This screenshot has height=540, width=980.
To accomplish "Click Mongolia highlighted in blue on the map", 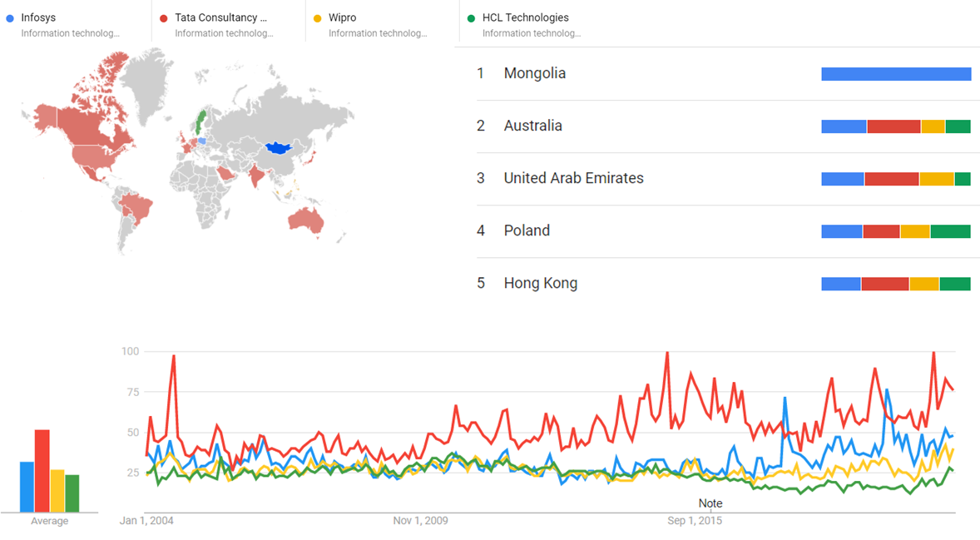I will click(279, 148).
